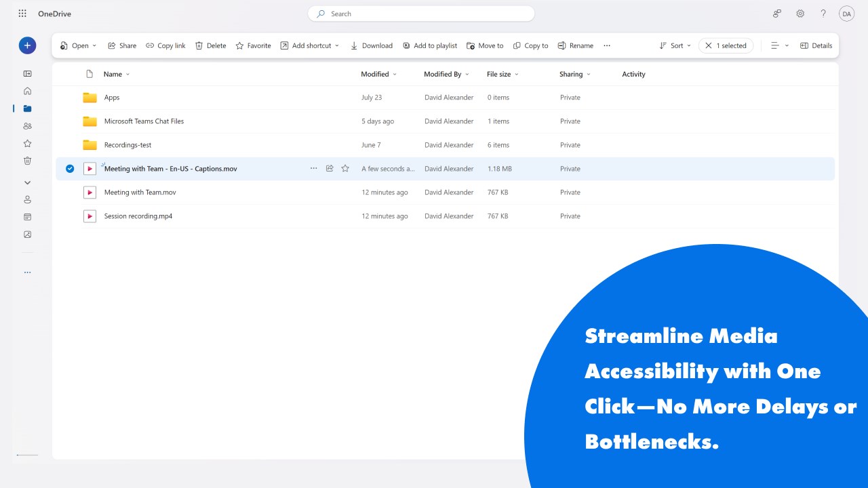Sort by Name column header

(117, 74)
